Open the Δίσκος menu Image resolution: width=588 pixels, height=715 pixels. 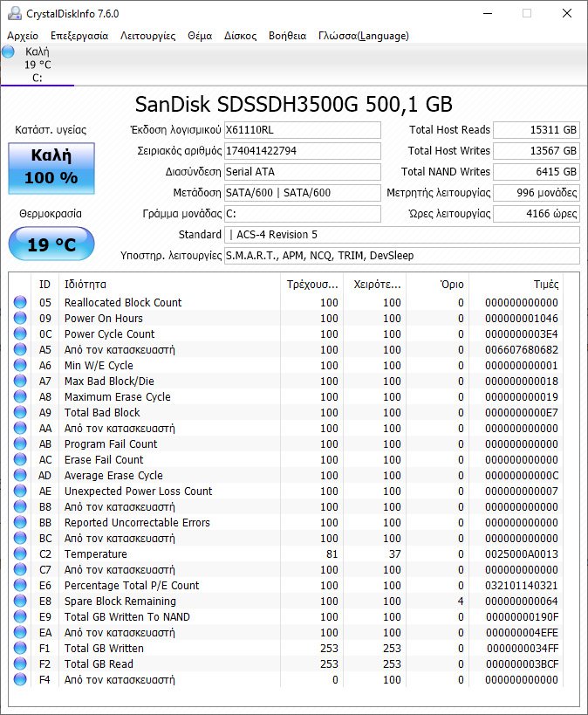[x=240, y=36]
